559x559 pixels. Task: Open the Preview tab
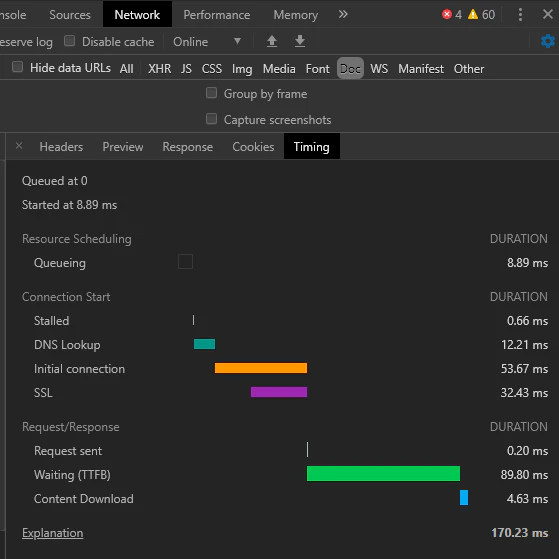(x=123, y=147)
